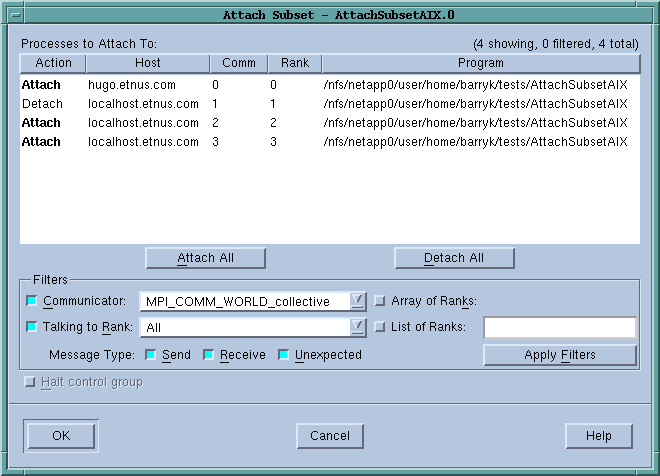Open the Talking to Rank dropdown
660x476 pixels.
357,327
